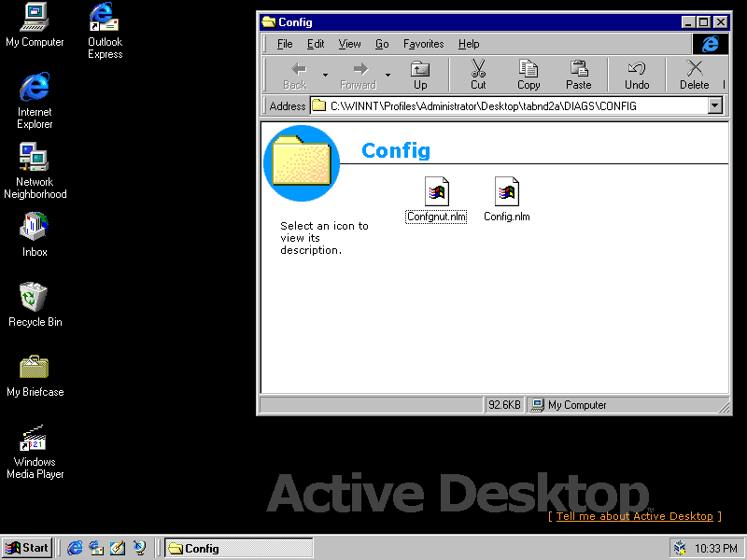Screen dimensions: 747x560
Task: Click the Copy toolbar button
Action: [x=529, y=76]
